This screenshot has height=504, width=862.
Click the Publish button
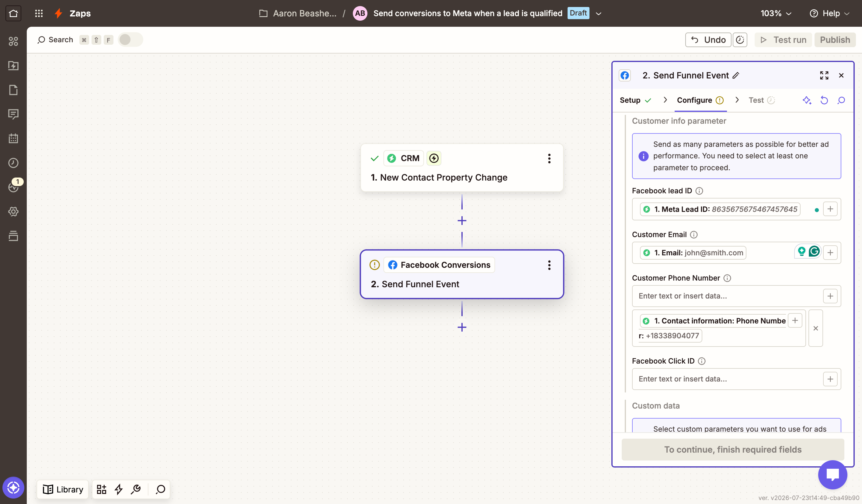(x=835, y=40)
